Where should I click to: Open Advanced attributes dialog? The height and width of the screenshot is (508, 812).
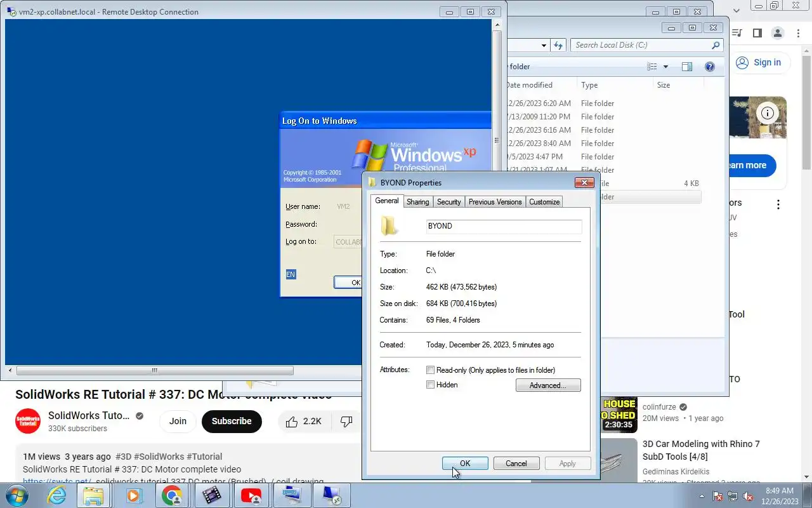[548, 385]
